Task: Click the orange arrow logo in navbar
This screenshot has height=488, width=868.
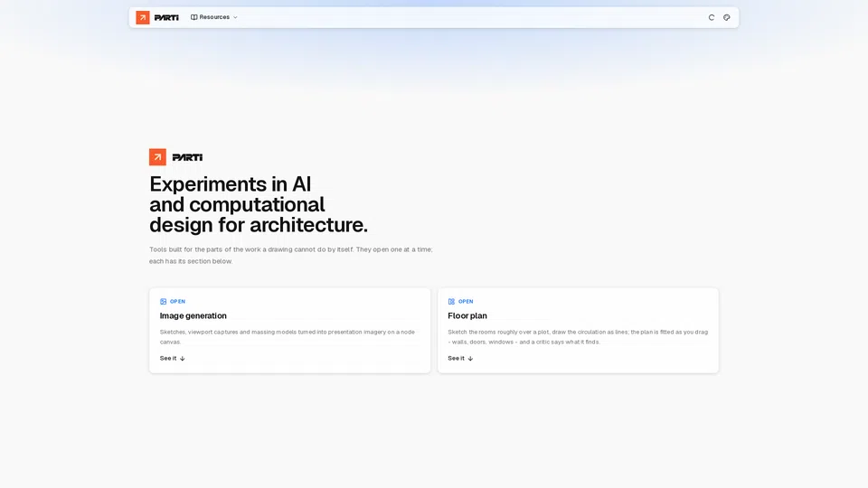Action: coord(143,18)
